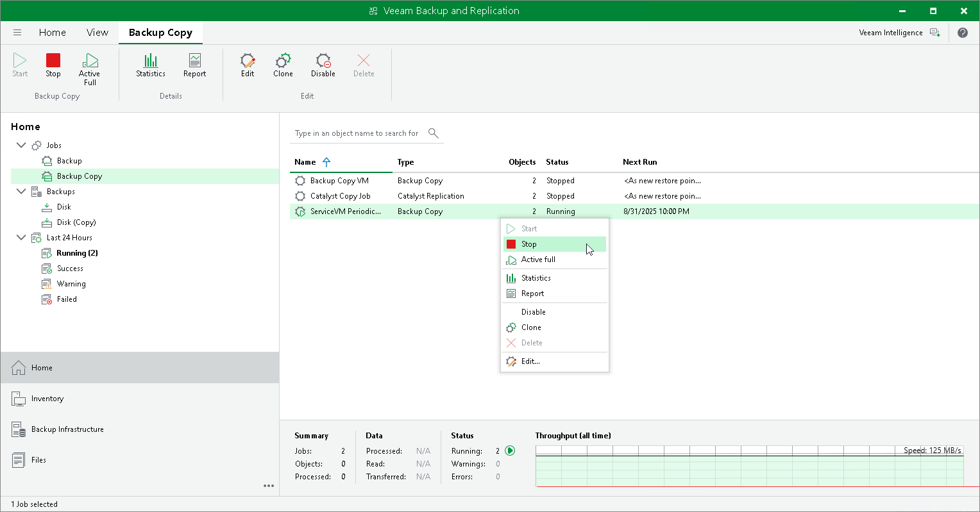This screenshot has width=980, height=512.
Task: Choose Report in the context menu
Action: (555, 293)
